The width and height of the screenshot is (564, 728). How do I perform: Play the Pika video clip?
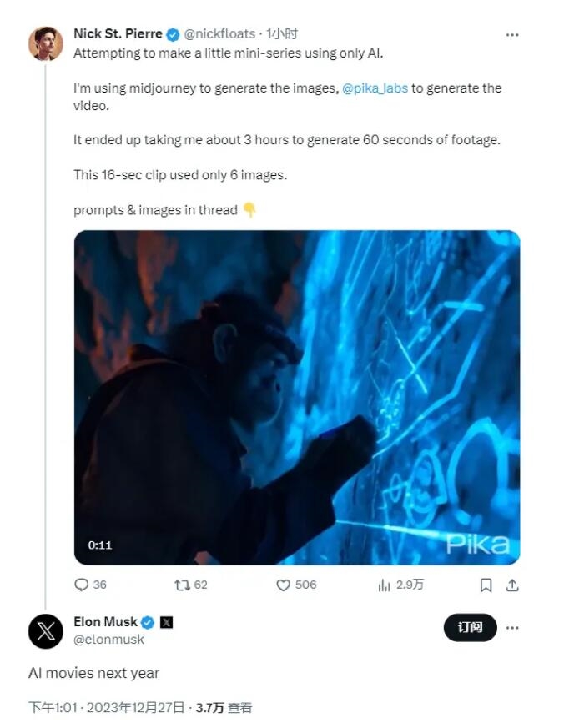point(296,397)
